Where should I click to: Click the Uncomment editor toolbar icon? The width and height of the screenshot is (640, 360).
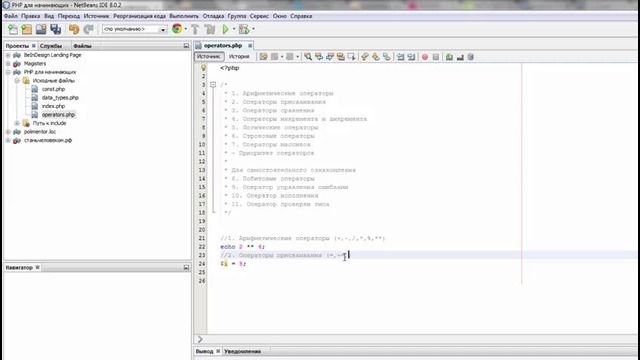tap(460, 57)
